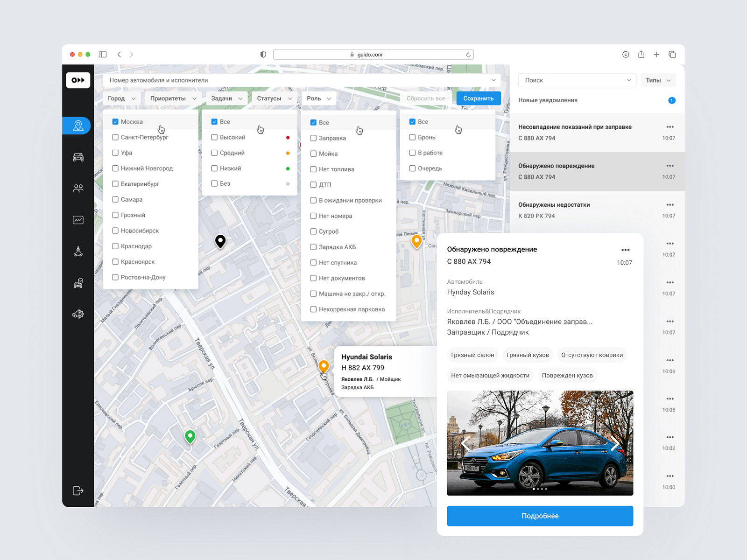The width and height of the screenshot is (747, 560).
Task: Open the Статусы filter menu
Action: pos(273,98)
